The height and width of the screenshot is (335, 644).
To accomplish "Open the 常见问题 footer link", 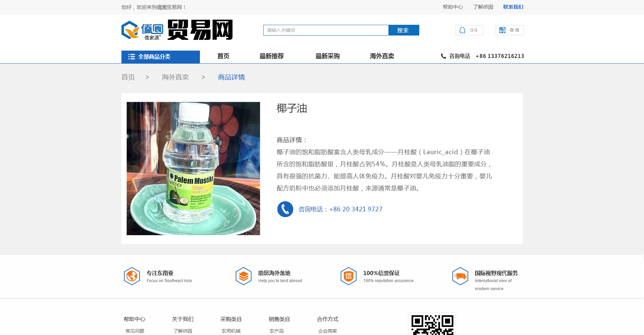I will point(135,331).
